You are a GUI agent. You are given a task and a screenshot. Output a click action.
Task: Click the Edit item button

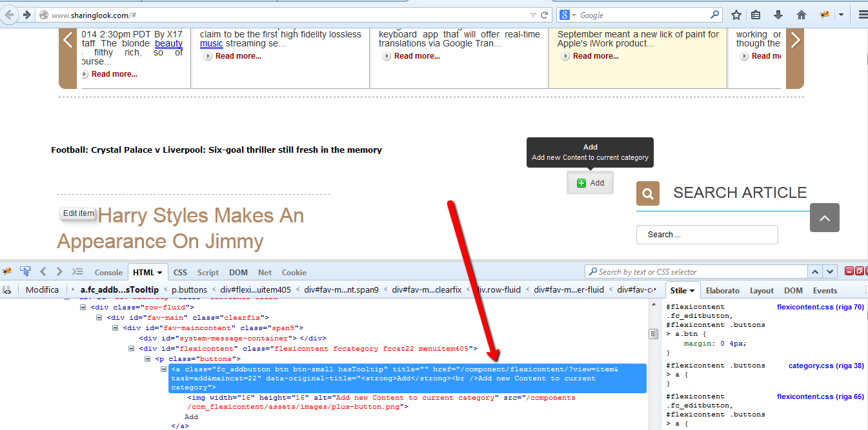click(78, 213)
